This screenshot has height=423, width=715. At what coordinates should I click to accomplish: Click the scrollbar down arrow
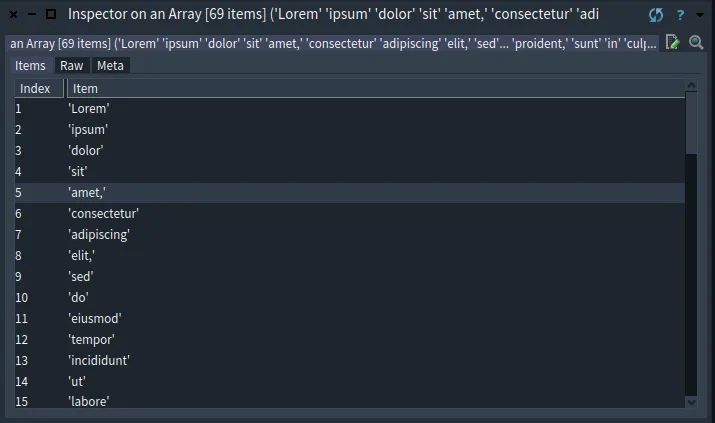pyautogui.click(x=691, y=401)
